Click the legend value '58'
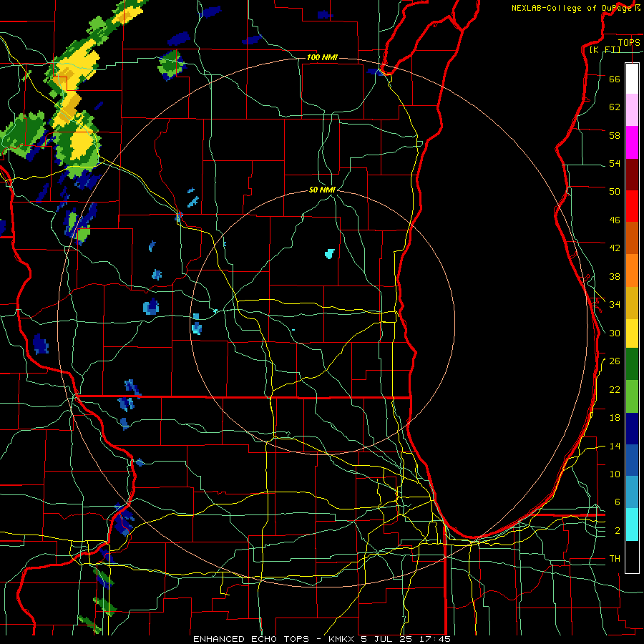The image size is (644, 644). pos(615,135)
